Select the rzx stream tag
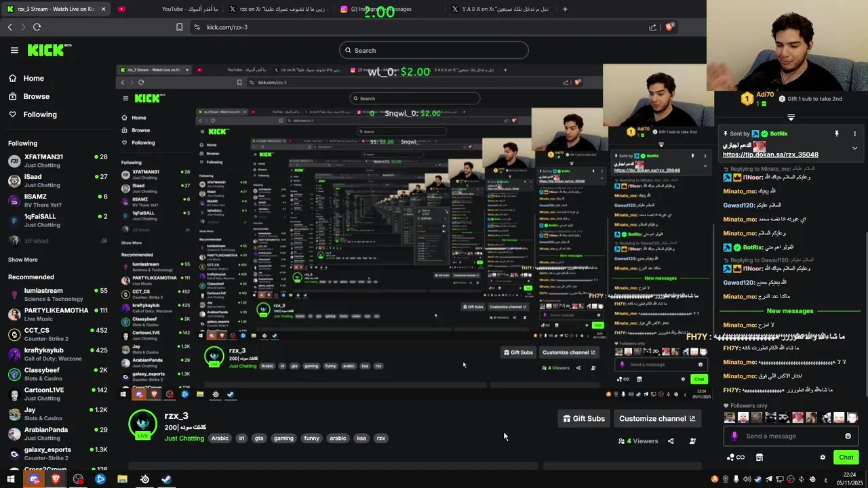Image resolution: width=868 pixels, height=488 pixels. [381, 439]
